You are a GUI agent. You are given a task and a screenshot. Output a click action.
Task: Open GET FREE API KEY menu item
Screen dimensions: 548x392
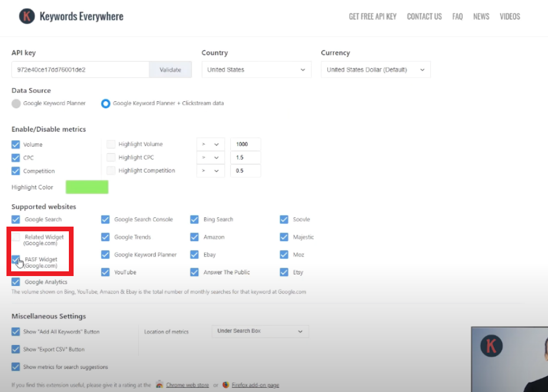(373, 16)
